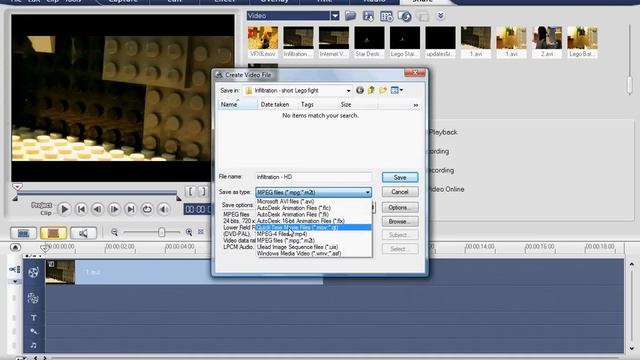The height and width of the screenshot is (360, 640).
Task: Select the 2.avi library thumbnail
Action: [x=547, y=38]
